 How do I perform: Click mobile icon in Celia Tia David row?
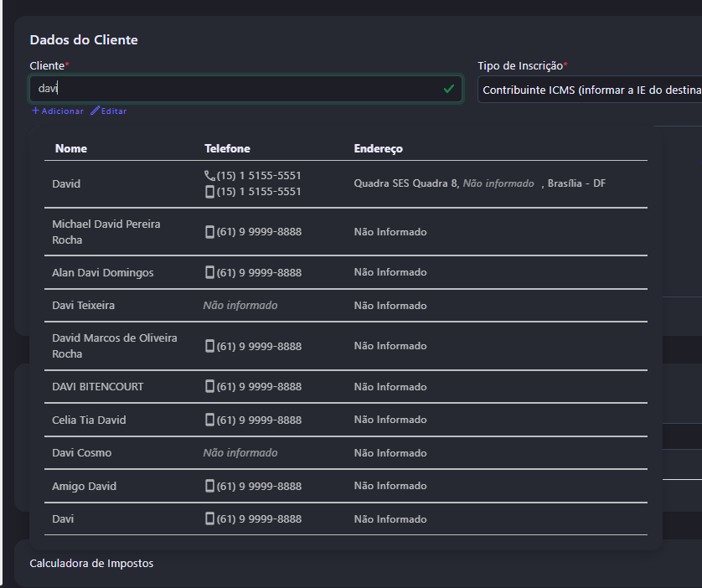pos(209,420)
